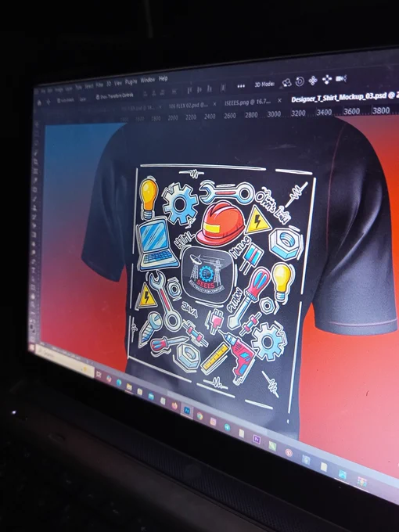Open the Filter menu
This screenshot has height=532, width=399.
pyautogui.click(x=99, y=84)
